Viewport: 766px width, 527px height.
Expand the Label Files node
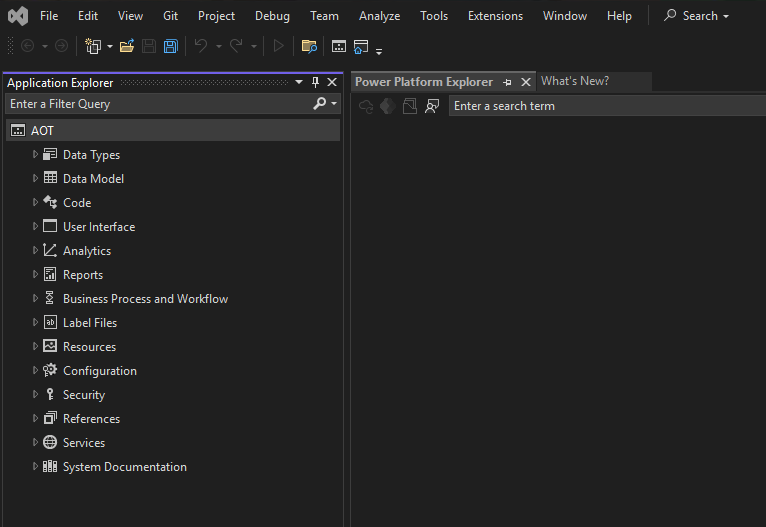(x=35, y=322)
